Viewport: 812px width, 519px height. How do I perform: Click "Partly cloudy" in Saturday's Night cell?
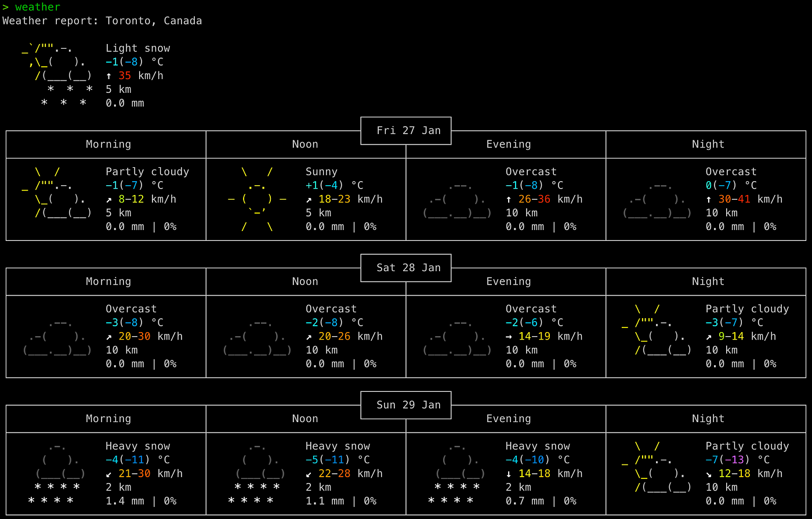coord(747,309)
